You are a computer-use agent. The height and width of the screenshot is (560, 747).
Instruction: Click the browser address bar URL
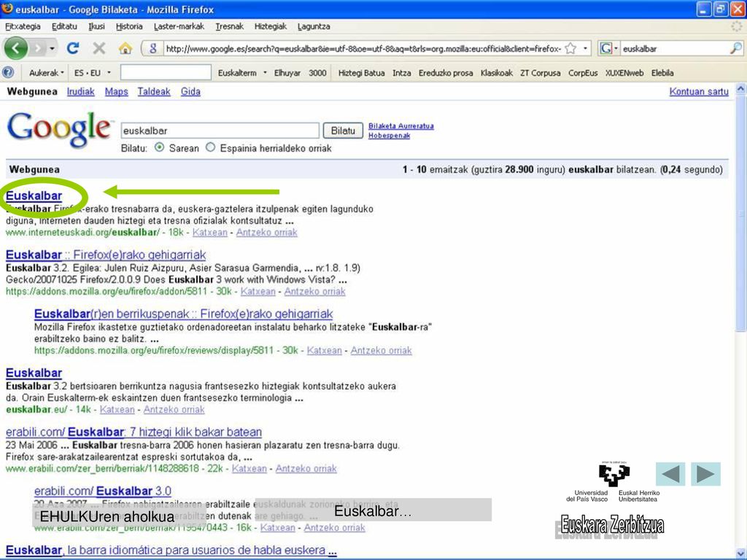363,49
